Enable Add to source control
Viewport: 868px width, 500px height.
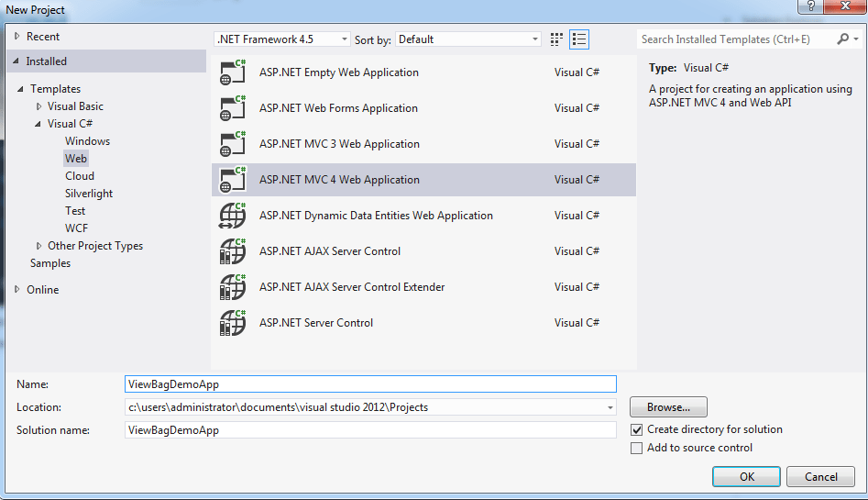tap(637, 448)
